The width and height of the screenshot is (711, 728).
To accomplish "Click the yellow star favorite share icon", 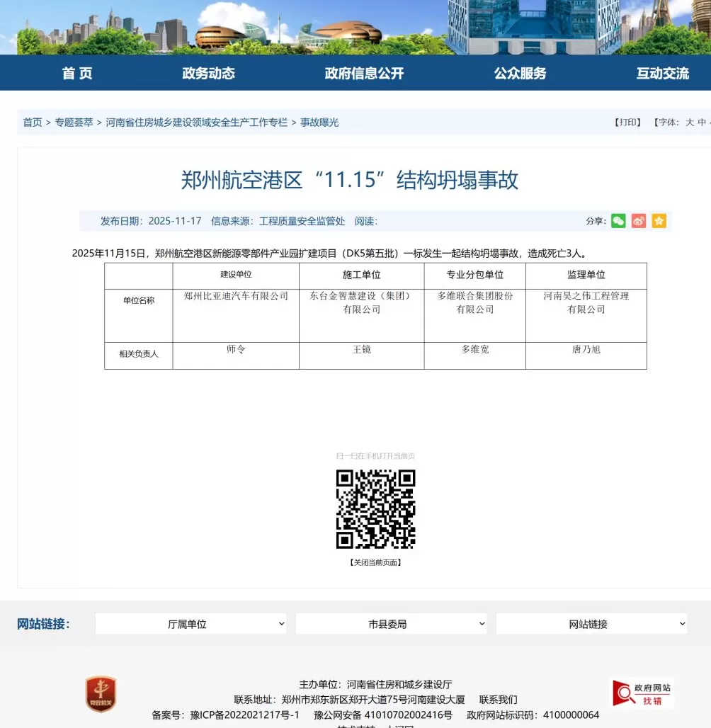I will point(659,221).
